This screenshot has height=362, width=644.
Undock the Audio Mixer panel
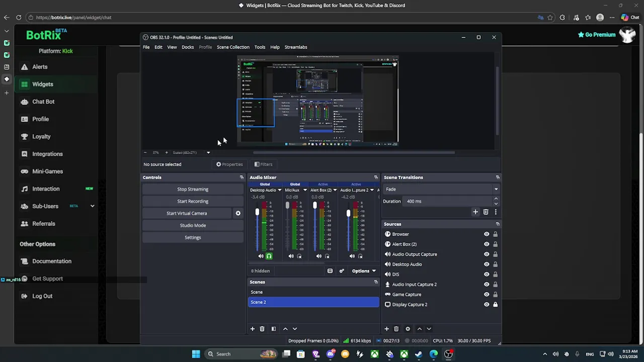[376, 177]
